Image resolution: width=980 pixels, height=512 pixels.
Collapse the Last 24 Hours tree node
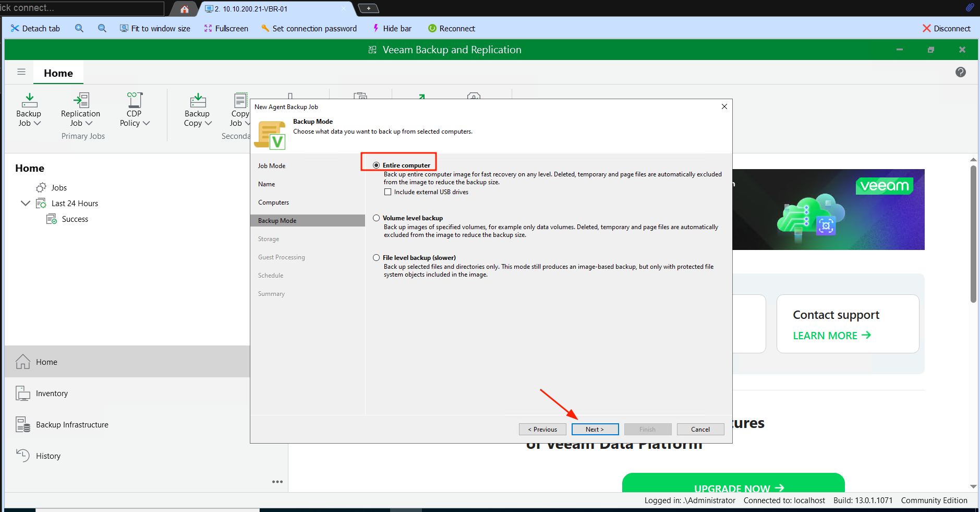(25, 203)
